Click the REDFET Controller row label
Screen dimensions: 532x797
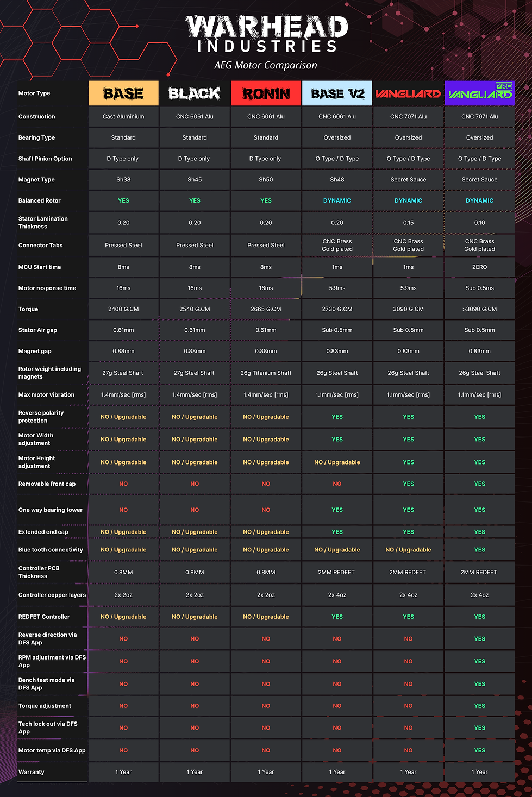coord(44,617)
